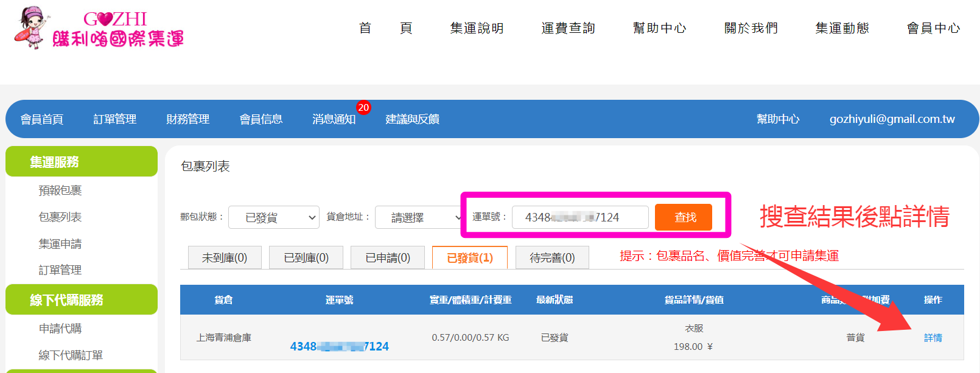The height and width of the screenshot is (373, 980).
Task: Open sidebar 訂單管理 under 集運服務
Action: 60,270
